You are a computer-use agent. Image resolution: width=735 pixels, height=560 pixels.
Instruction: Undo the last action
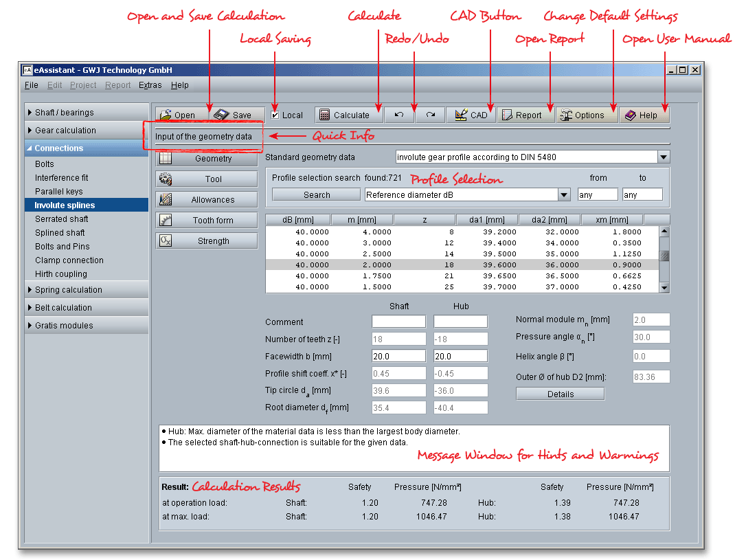click(399, 115)
